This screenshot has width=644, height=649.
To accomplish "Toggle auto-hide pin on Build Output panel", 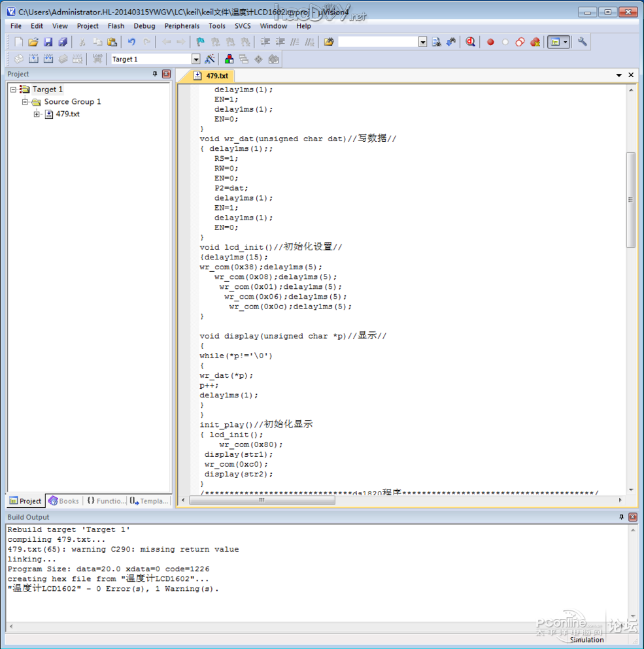I will click(x=621, y=517).
